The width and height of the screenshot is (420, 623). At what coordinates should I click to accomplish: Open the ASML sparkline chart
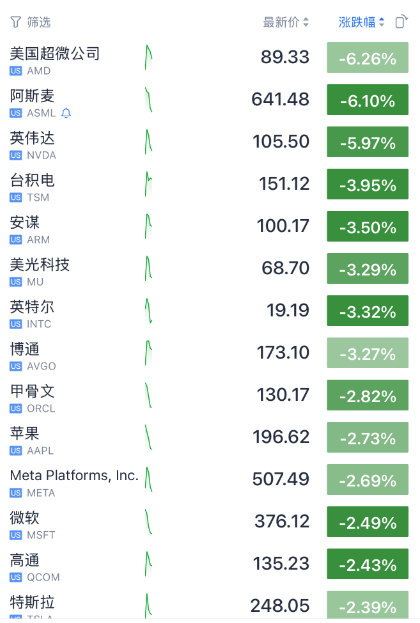tap(149, 100)
